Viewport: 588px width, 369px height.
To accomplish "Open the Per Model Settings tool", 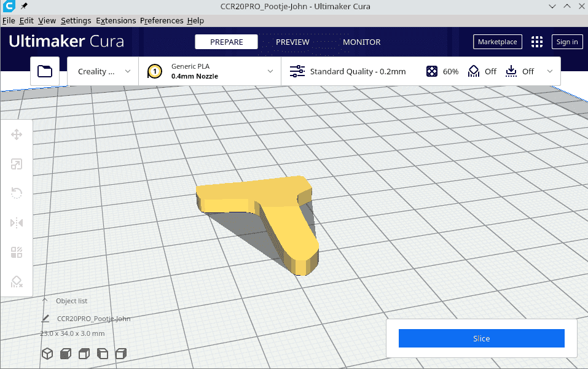I will click(x=17, y=252).
